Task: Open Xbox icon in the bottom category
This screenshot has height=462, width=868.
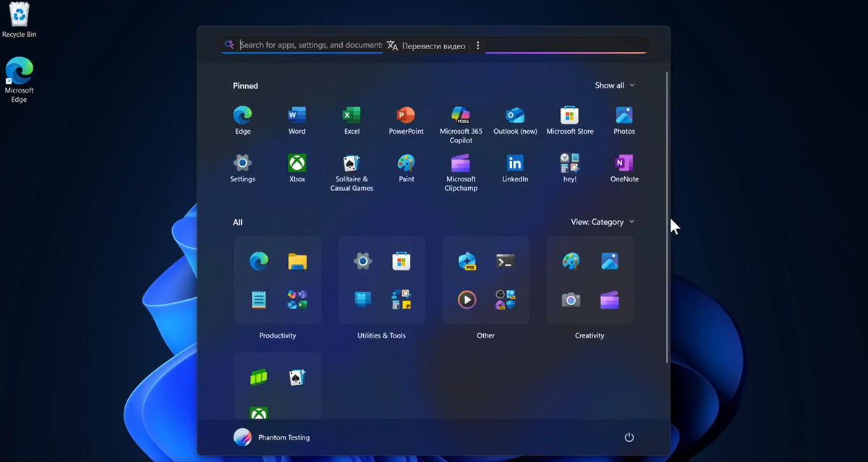Action: [259, 413]
